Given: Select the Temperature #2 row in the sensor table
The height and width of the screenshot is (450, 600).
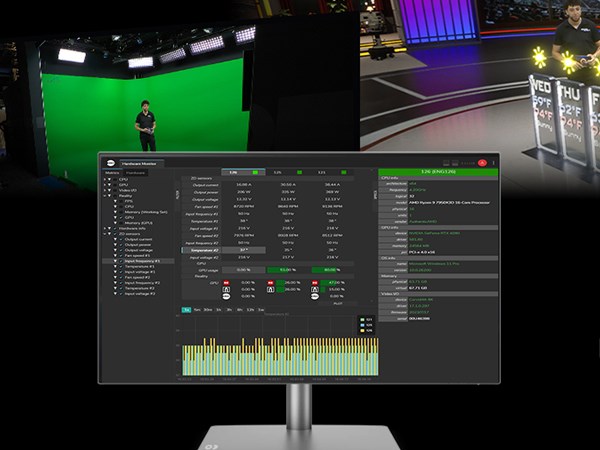Looking at the screenshot, I should click(207, 249).
